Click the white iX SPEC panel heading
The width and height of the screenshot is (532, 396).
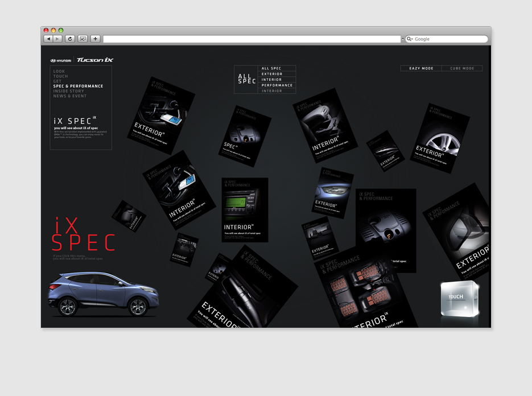(x=75, y=121)
